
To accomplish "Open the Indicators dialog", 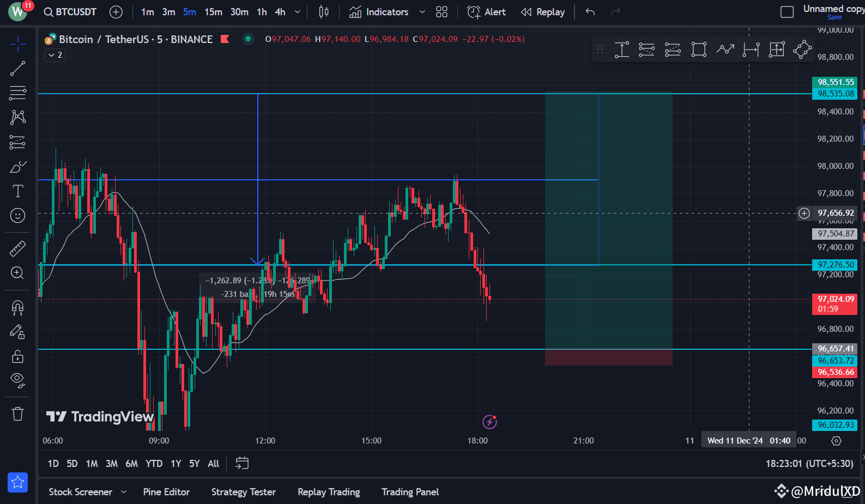I will click(x=379, y=12).
